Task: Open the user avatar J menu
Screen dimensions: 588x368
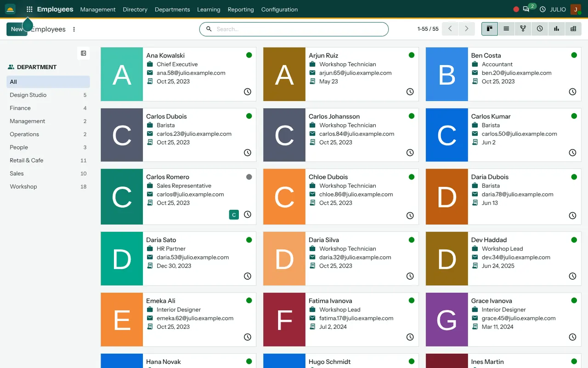Action: [x=576, y=9]
